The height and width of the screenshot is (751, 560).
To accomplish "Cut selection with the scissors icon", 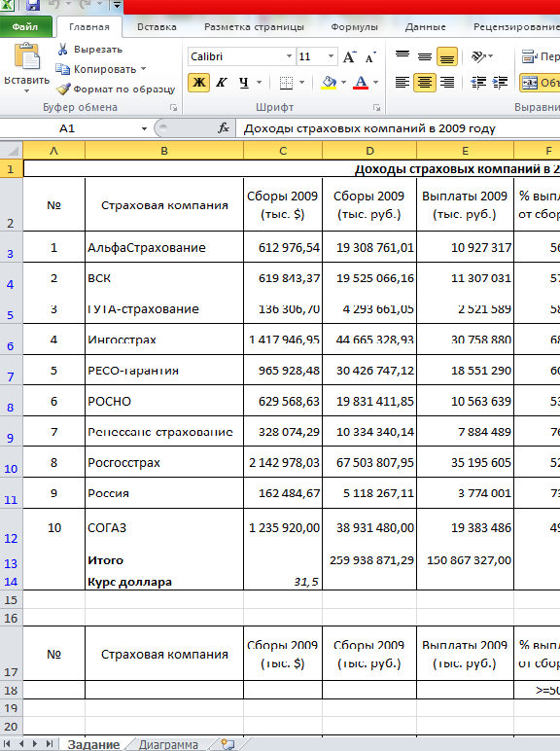I will [62, 49].
